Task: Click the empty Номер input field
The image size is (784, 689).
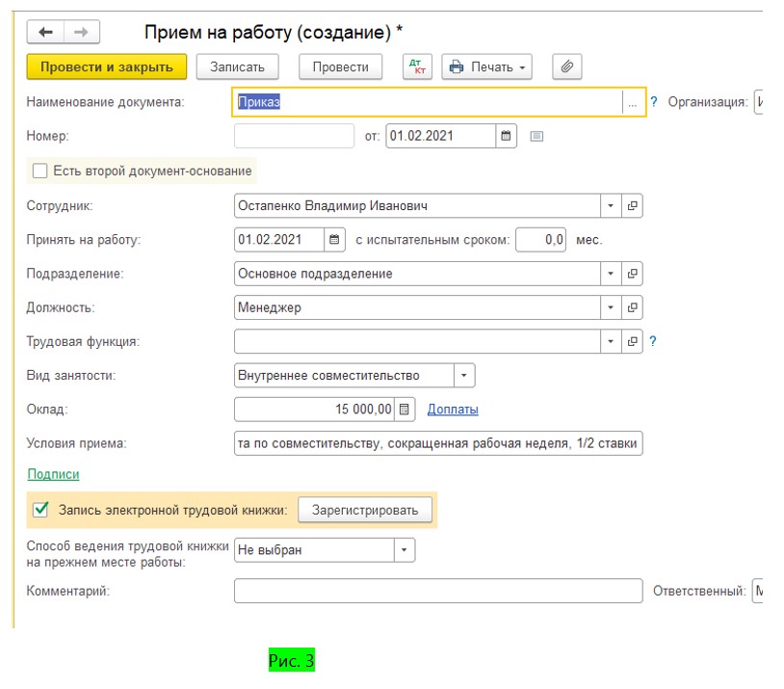Action: [x=294, y=136]
